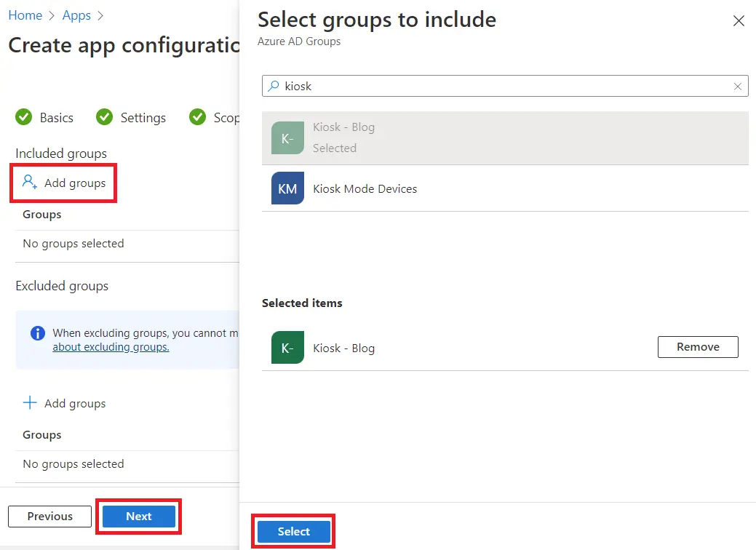Open the Apps breadcrumb link

click(x=76, y=15)
